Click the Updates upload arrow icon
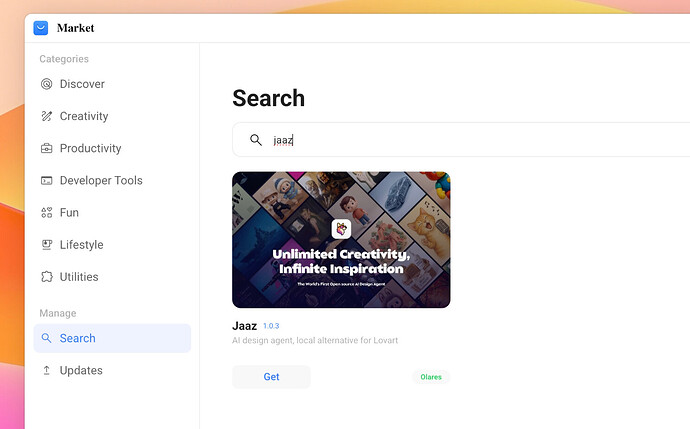 pos(46,370)
